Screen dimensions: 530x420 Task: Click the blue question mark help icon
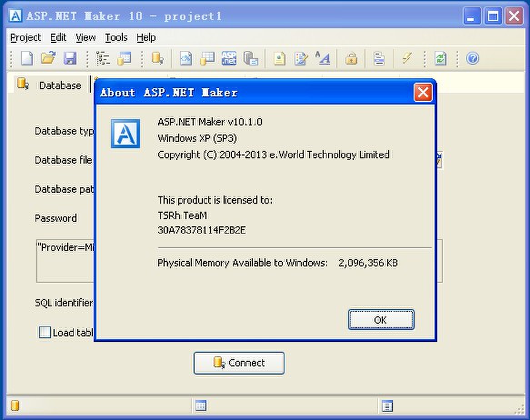click(x=473, y=58)
